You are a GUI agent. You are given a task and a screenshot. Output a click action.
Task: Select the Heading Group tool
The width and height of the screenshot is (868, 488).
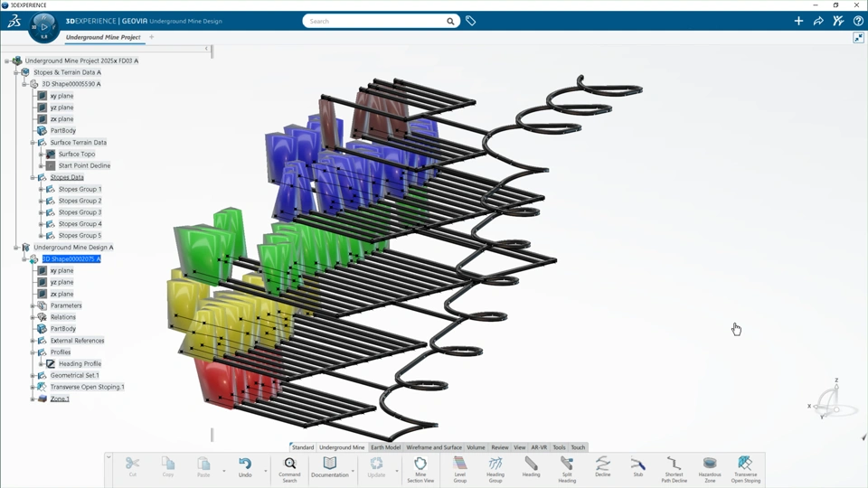[495, 469]
